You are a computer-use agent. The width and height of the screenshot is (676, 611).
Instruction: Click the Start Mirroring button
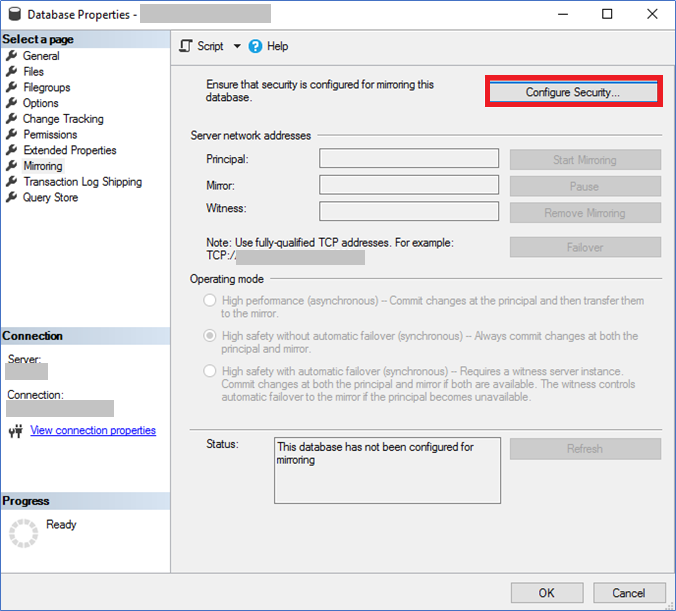[x=585, y=160]
